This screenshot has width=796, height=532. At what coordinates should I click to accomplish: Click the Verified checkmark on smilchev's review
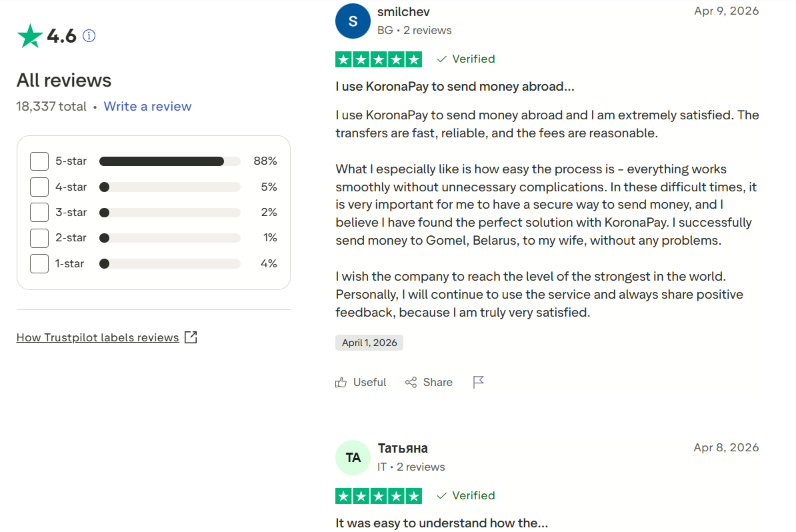[441, 59]
